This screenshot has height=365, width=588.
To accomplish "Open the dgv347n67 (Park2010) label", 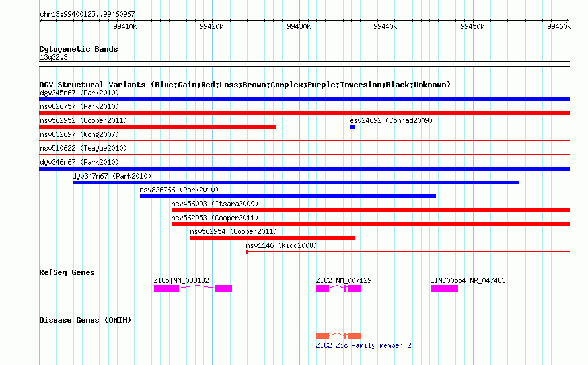I will (112, 176).
